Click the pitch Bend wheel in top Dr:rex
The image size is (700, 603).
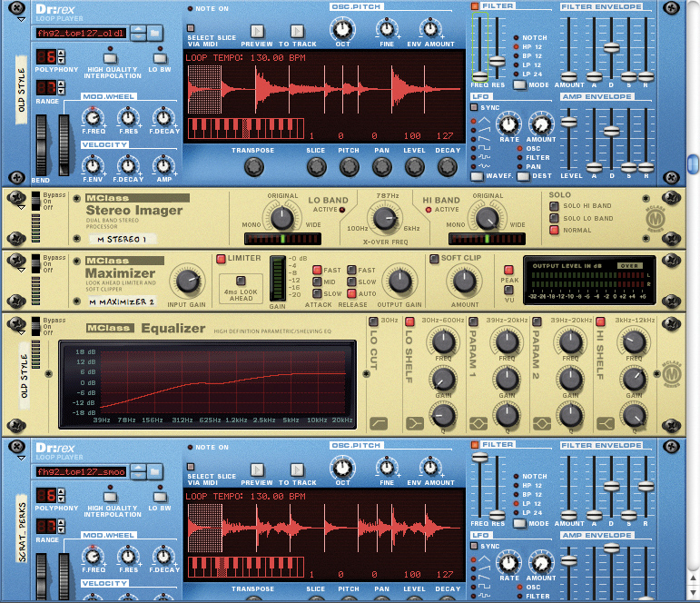click(x=41, y=145)
